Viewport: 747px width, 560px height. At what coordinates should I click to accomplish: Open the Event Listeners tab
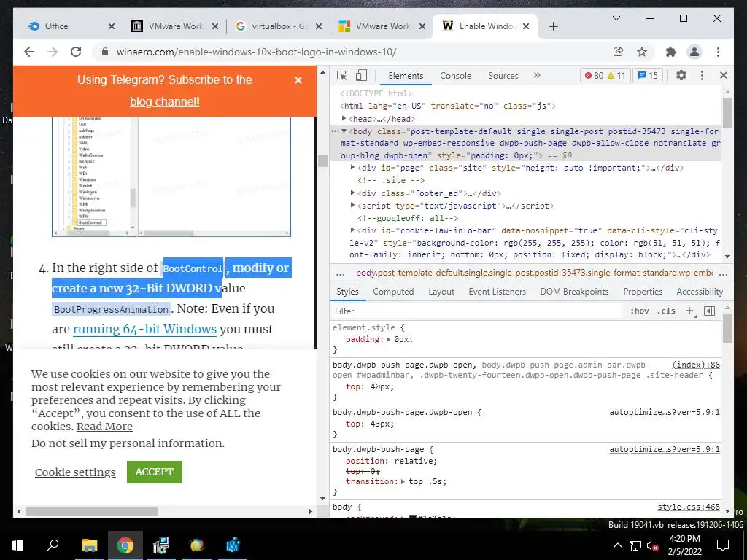497,292
